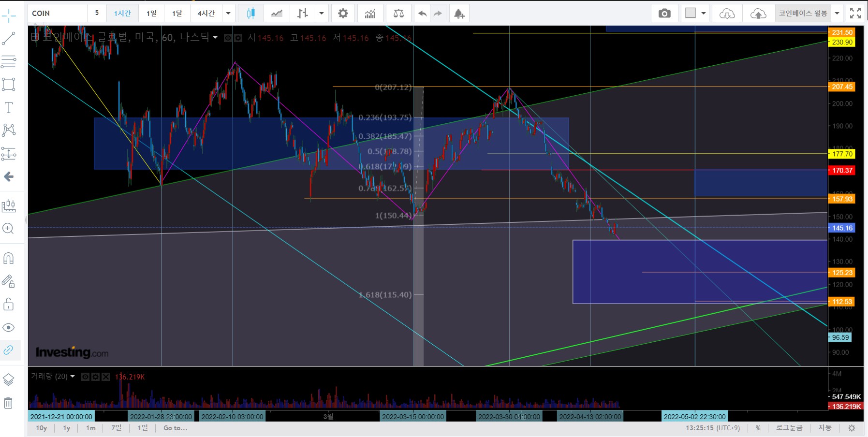The width and height of the screenshot is (868, 437).
Task: Click the compare scales icon
Action: pos(398,14)
